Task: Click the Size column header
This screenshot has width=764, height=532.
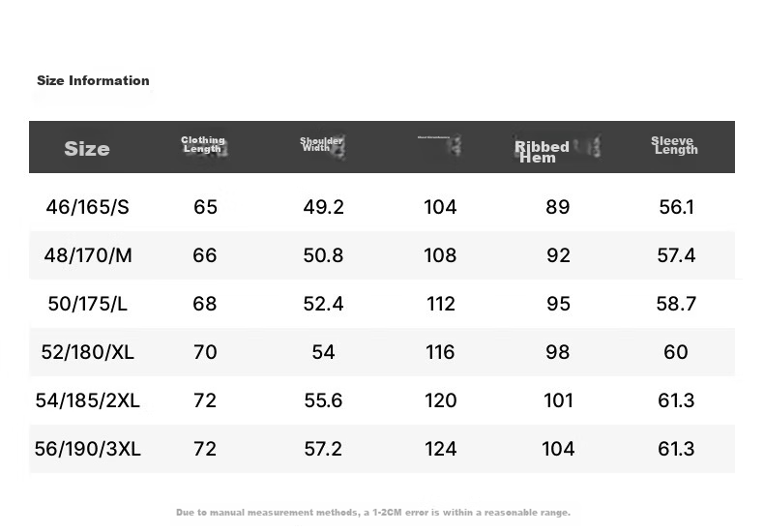Action: (x=87, y=149)
